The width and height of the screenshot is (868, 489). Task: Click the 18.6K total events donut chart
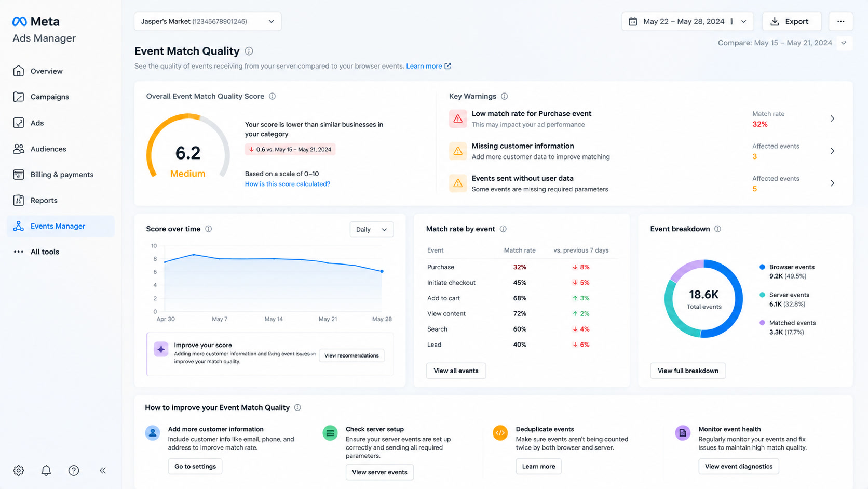click(703, 299)
